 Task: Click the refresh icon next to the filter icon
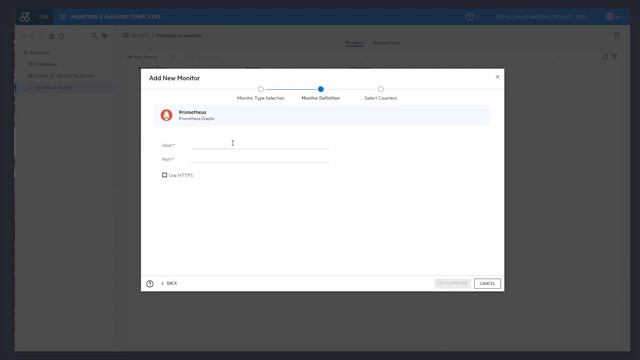pyautogui.click(x=605, y=56)
